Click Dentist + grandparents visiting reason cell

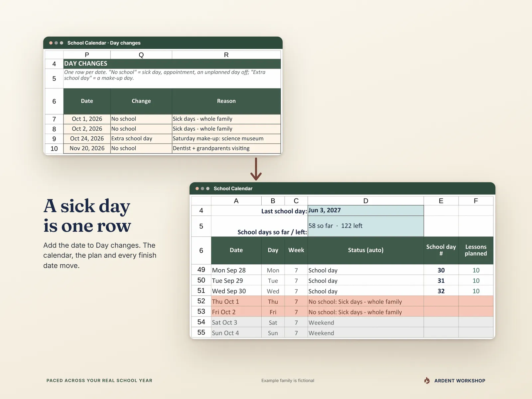click(226, 148)
